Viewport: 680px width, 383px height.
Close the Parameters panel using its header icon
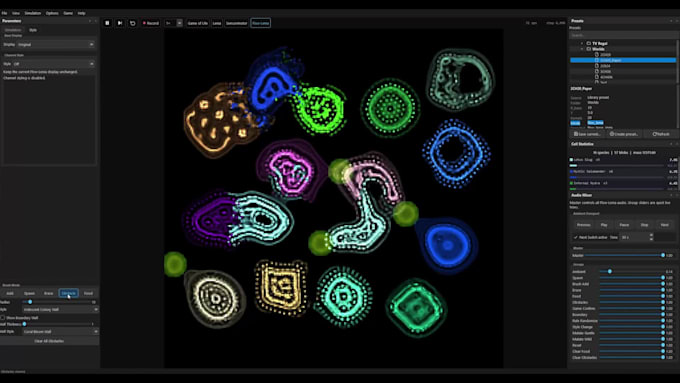pyautogui.click(x=96, y=21)
